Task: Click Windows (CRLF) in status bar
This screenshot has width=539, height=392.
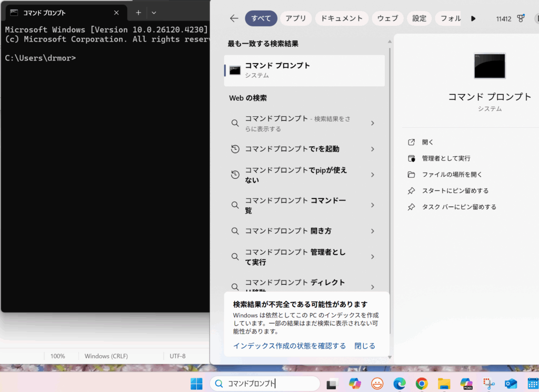Action: 106,356
